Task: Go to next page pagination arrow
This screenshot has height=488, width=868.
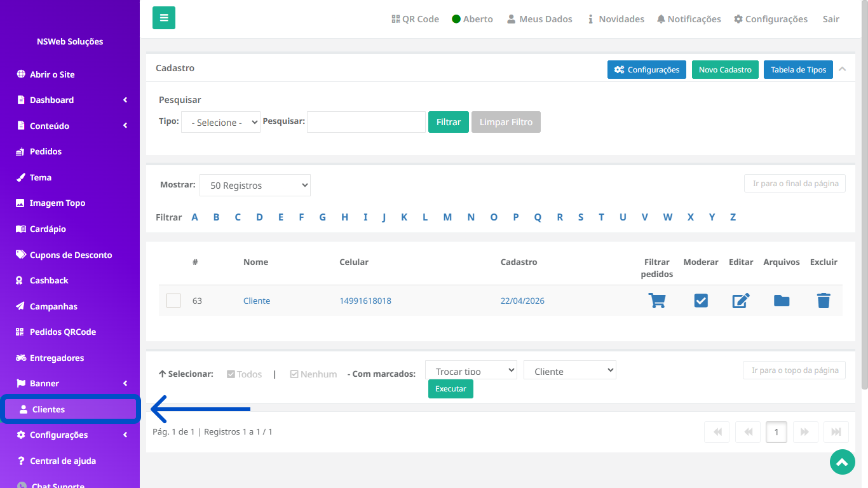Action: [x=804, y=432]
